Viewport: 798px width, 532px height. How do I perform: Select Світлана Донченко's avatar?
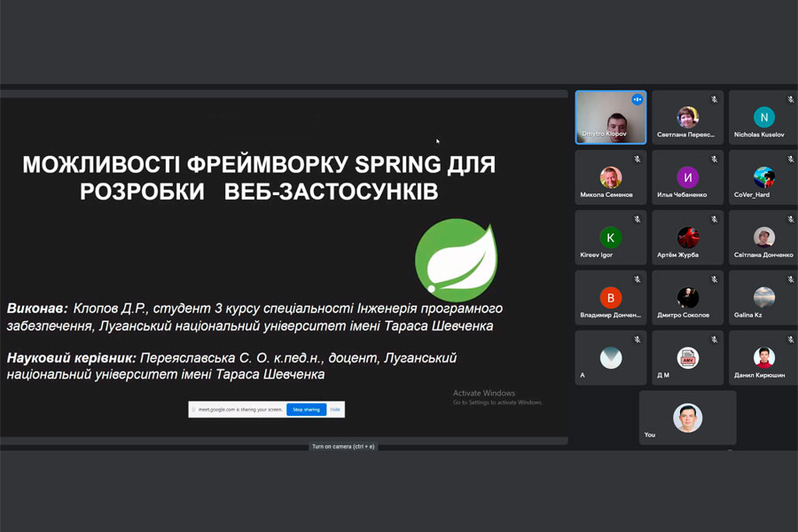764,238
